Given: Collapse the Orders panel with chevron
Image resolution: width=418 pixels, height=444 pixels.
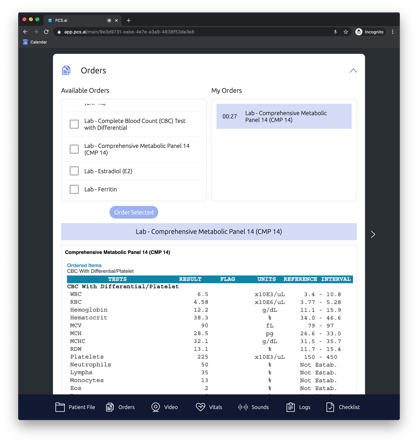Looking at the screenshot, I should click(353, 71).
